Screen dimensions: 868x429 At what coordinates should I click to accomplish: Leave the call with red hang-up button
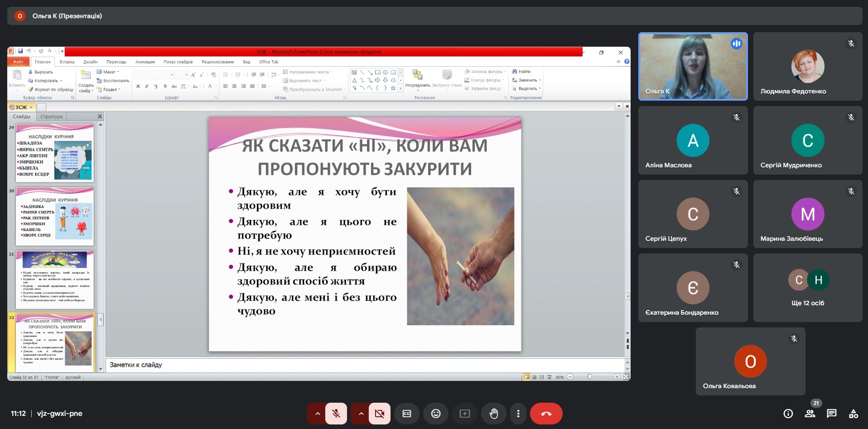(x=546, y=414)
